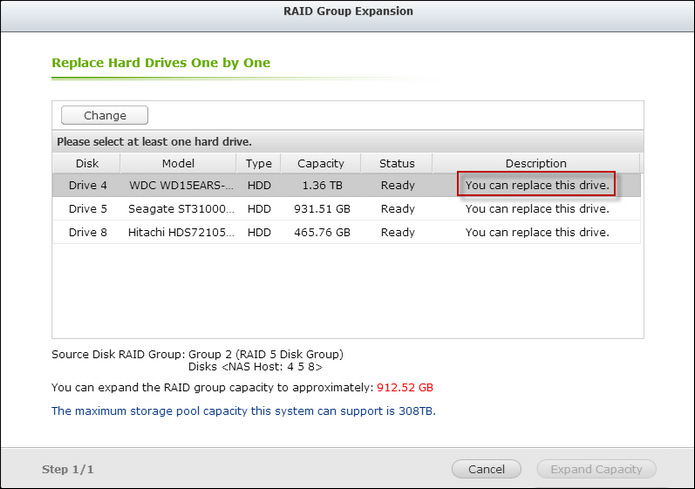Sort by the Model column header
Image resolution: width=695 pixels, height=489 pixels.
click(178, 164)
